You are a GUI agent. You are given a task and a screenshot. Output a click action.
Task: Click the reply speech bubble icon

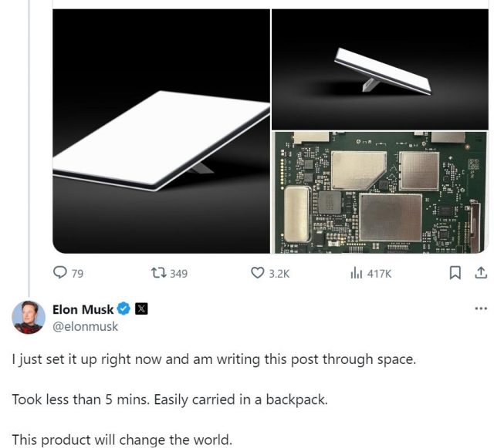(x=59, y=273)
